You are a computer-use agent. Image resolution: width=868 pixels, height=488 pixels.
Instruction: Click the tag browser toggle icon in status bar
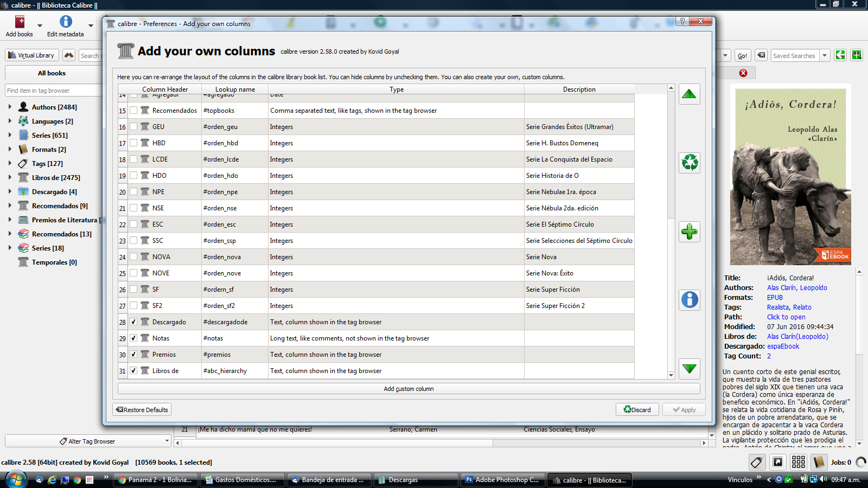(x=757, y=462)
